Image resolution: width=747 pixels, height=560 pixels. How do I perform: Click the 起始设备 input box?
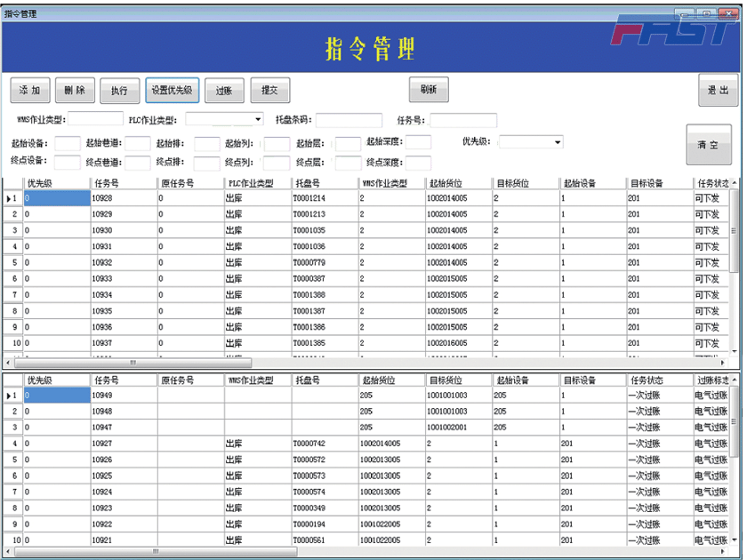(68, 142)
